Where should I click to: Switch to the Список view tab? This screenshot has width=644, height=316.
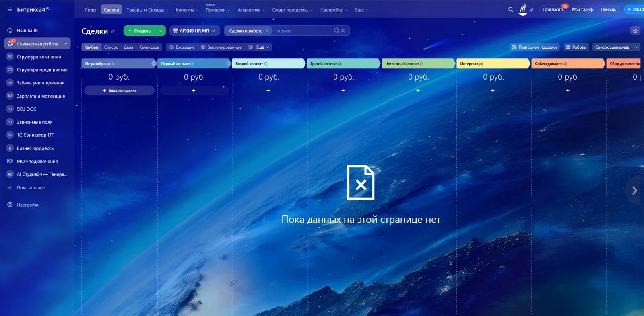(111, 47)
